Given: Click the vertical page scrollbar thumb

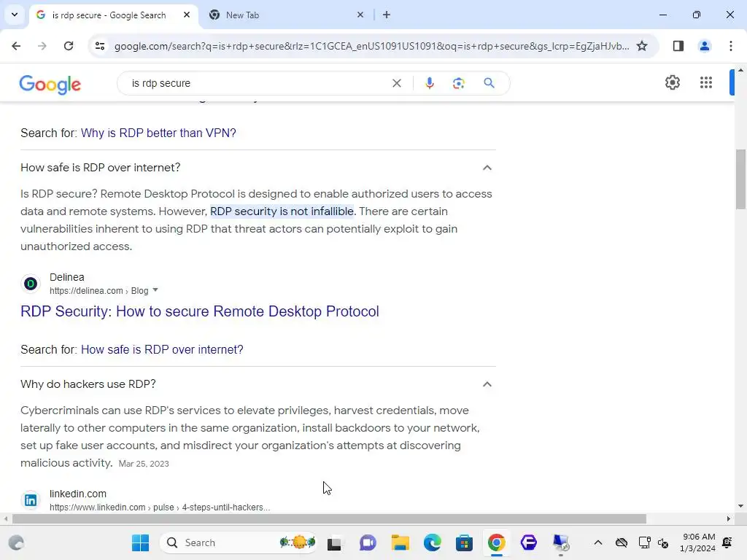Looking at the screenshot, I should (x=740, y=179).
